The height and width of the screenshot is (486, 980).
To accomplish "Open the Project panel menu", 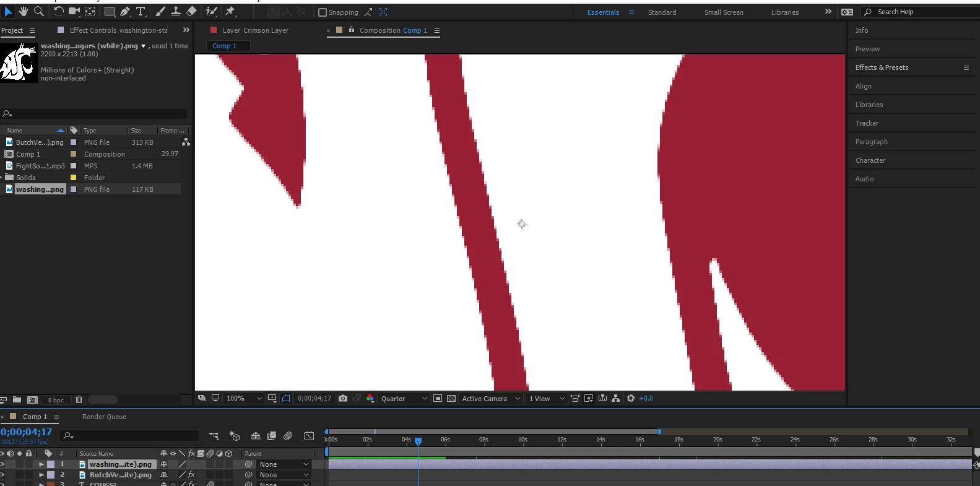I will [x=32, y=30].
